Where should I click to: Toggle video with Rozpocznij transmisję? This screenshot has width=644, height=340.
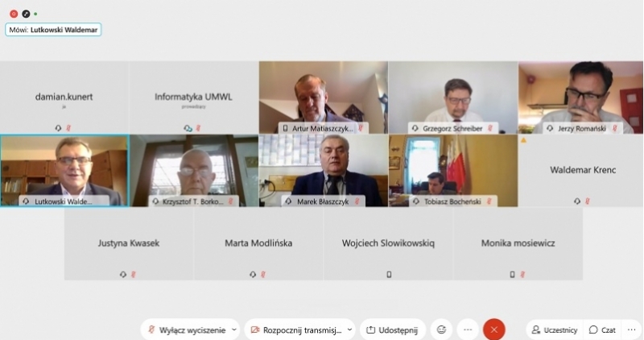pyautogui.click(x=296, y=330)
